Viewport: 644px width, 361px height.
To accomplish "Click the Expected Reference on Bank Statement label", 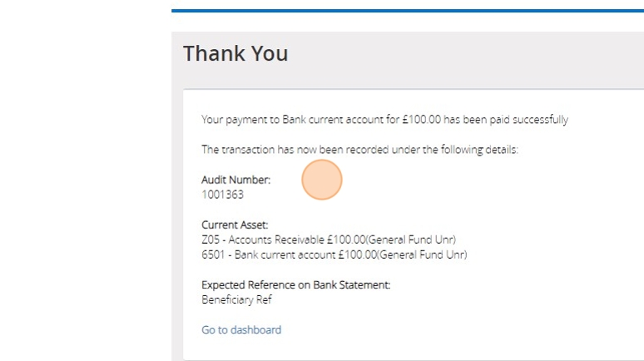I will click(x=295, y=284).
